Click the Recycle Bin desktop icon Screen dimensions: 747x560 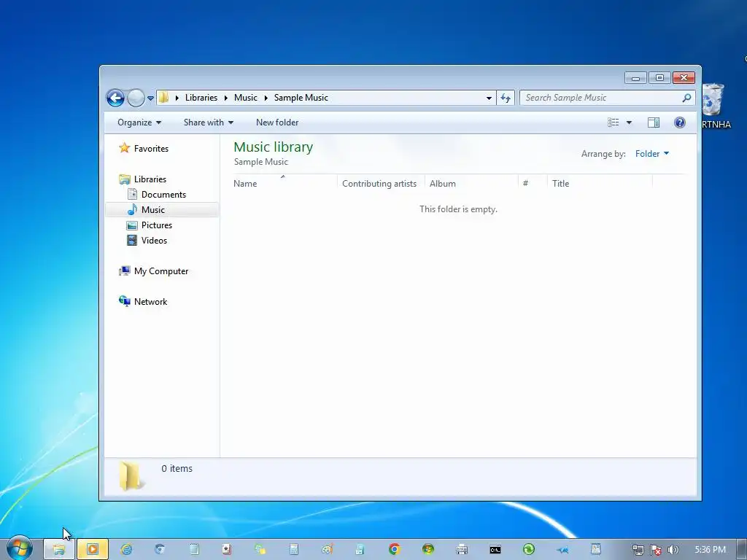point(713,99)
